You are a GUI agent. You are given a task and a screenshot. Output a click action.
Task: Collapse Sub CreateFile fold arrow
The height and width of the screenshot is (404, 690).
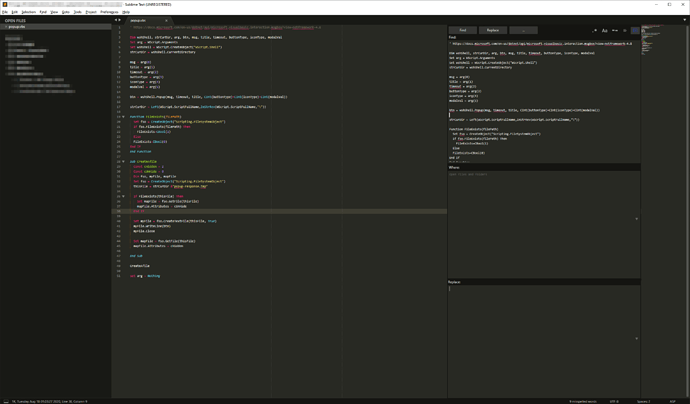123,162
